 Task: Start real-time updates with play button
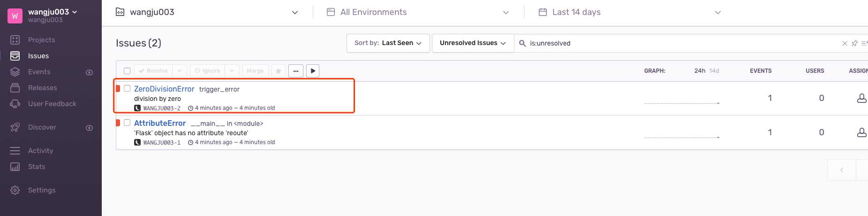coord(313,71)
